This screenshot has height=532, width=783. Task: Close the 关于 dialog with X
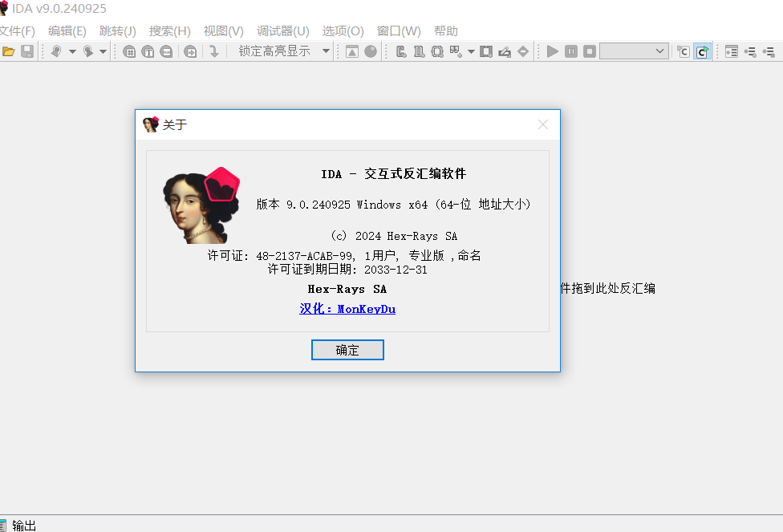click(543, 124)
